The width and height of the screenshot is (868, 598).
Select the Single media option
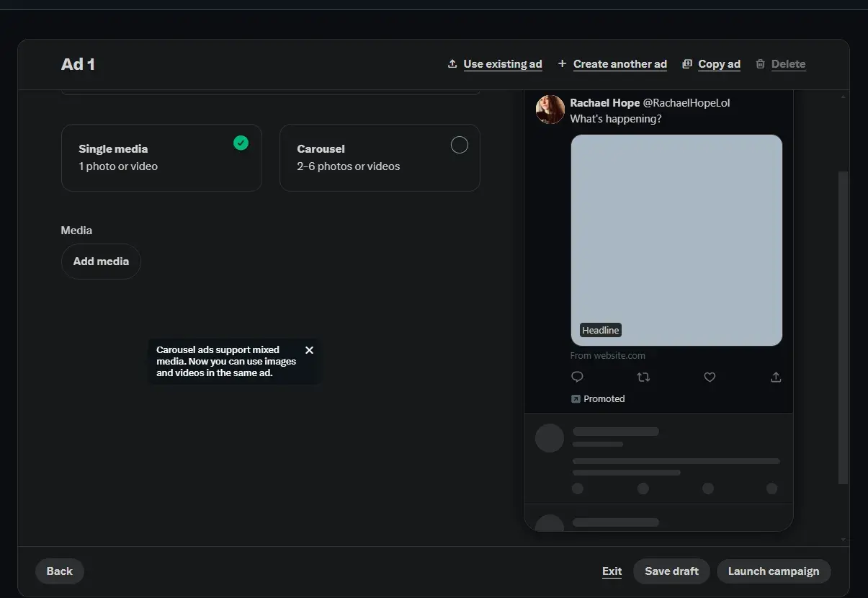[161, 158]
